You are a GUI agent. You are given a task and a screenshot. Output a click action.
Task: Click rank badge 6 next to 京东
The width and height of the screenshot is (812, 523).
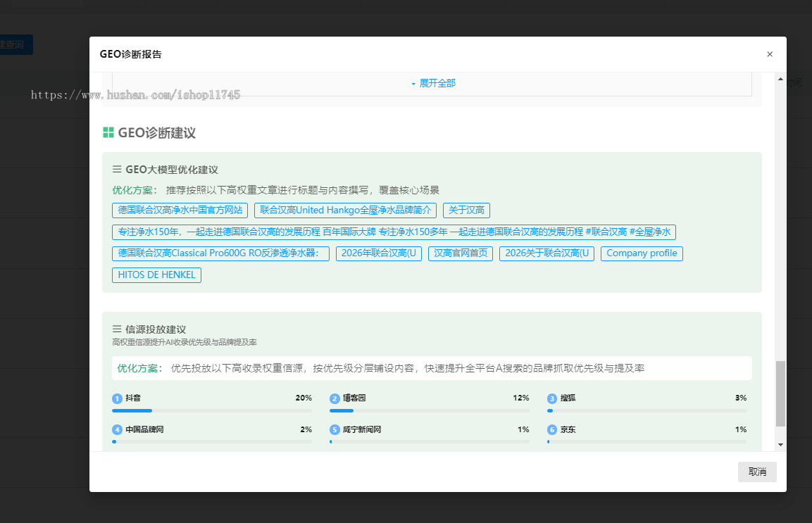tap(552, 430)
